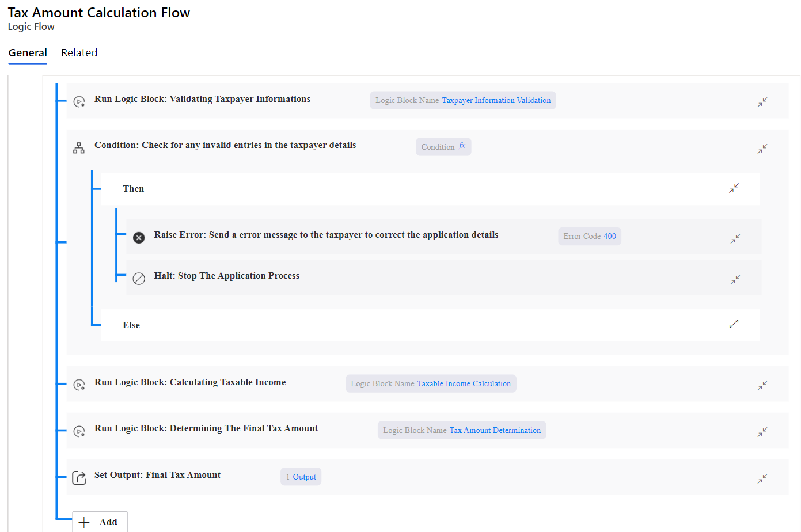Click the Raise Error X icon

pyautogui.click(x=139, y=238)
